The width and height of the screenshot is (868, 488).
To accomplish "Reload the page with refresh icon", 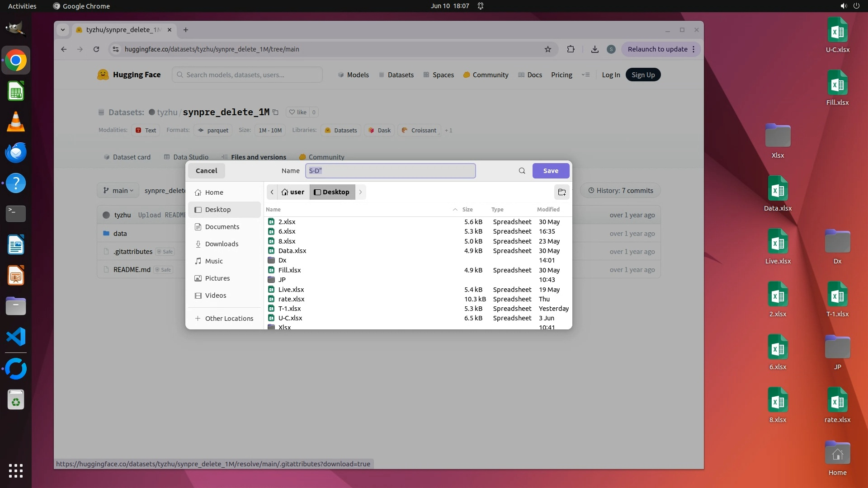I will tap(96, 49).
